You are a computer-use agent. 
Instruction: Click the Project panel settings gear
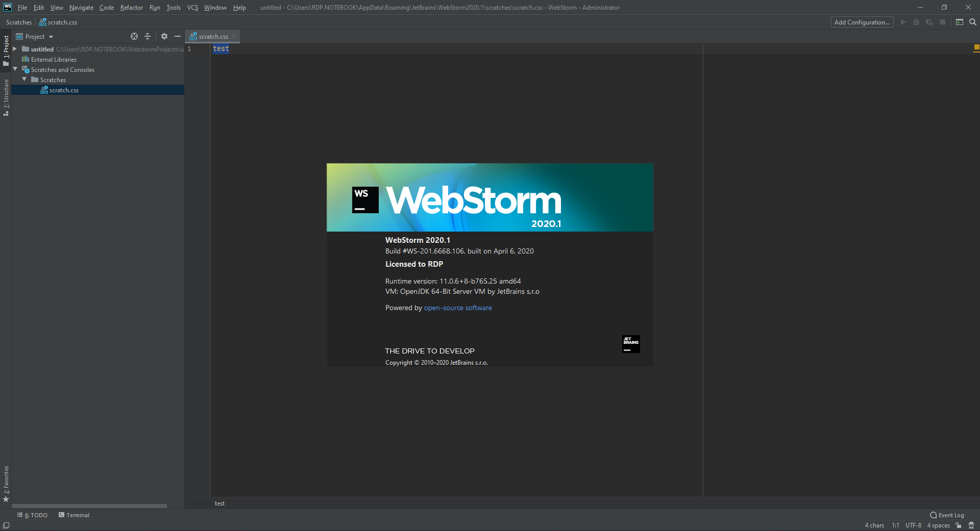tap(164, 36)
